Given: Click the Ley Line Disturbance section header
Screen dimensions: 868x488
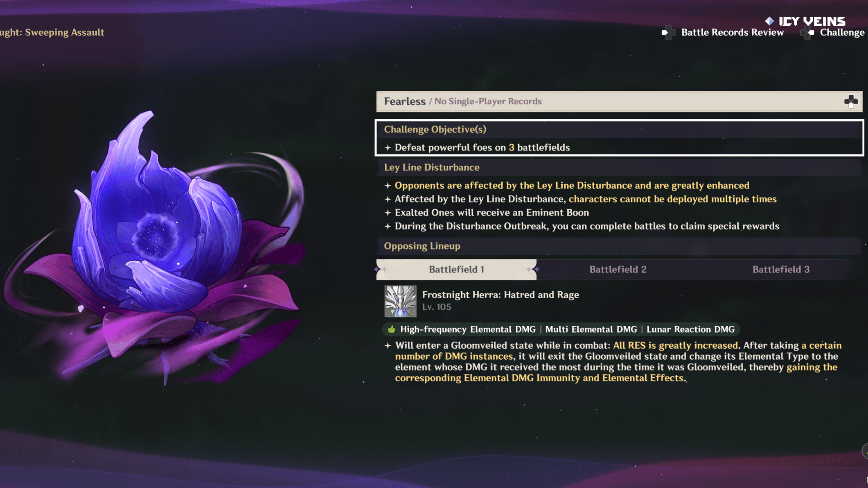Looking at the screenshot, I should pos(431,168).
